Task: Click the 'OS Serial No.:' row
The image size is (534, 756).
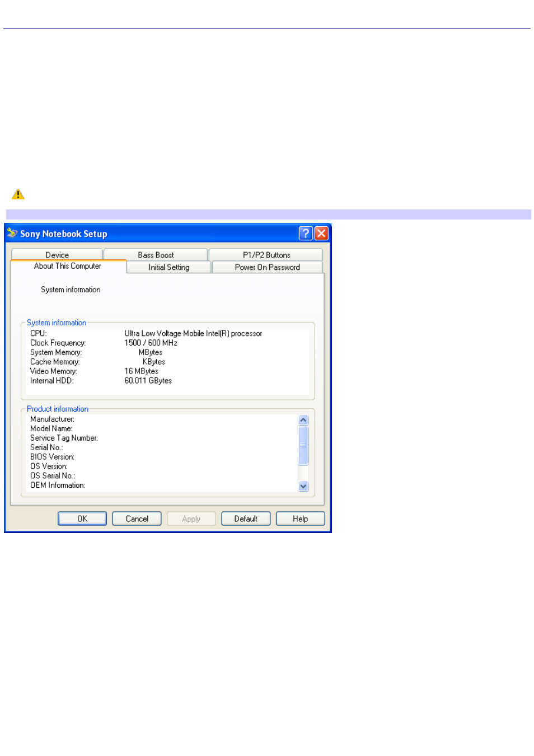Action: pyautogui.click(x=53, y=475)
